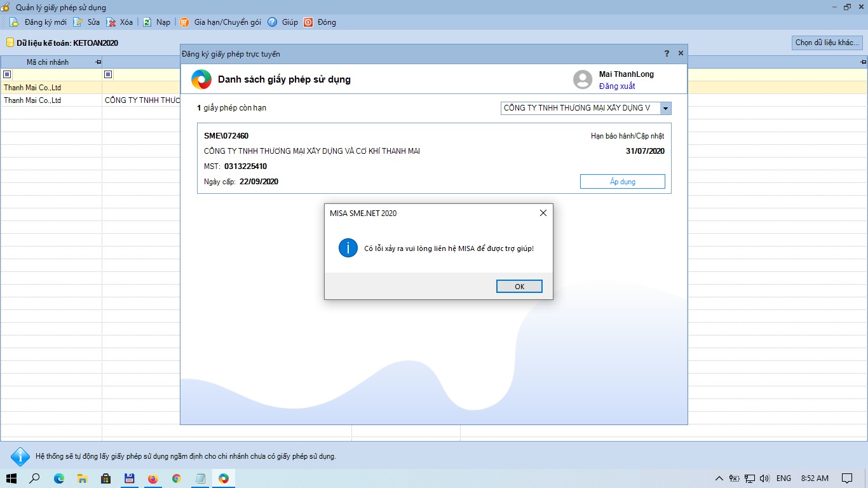Click the Mã chi nhánh column header
The width and height of the screenshot is (868, 488).
tap(51, 62)
